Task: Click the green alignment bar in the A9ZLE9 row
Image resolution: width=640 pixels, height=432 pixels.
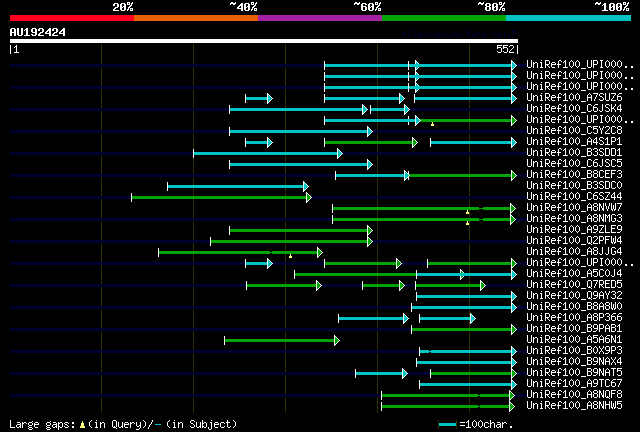Action: pos(301,231)
